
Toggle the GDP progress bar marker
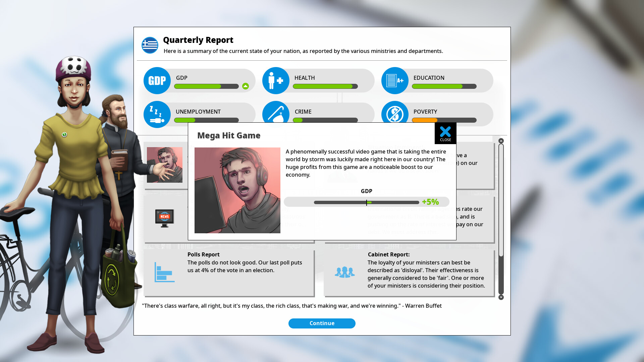coord(367,202)
